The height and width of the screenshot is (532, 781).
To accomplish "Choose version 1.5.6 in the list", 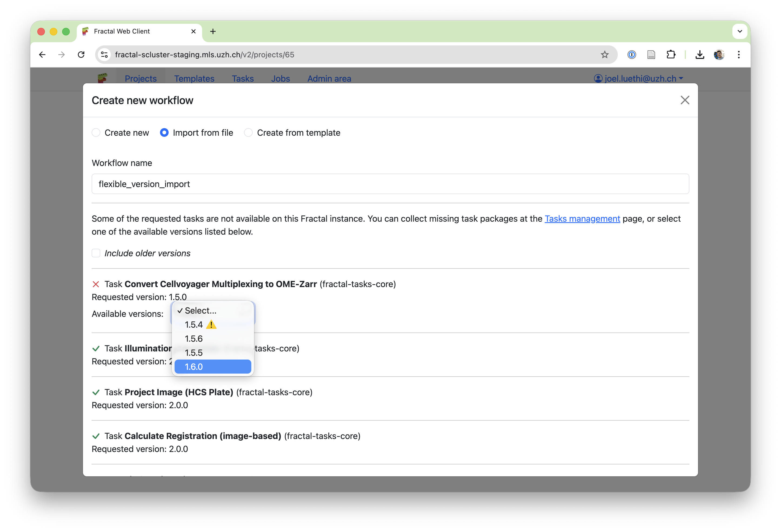I will point(193,338).
